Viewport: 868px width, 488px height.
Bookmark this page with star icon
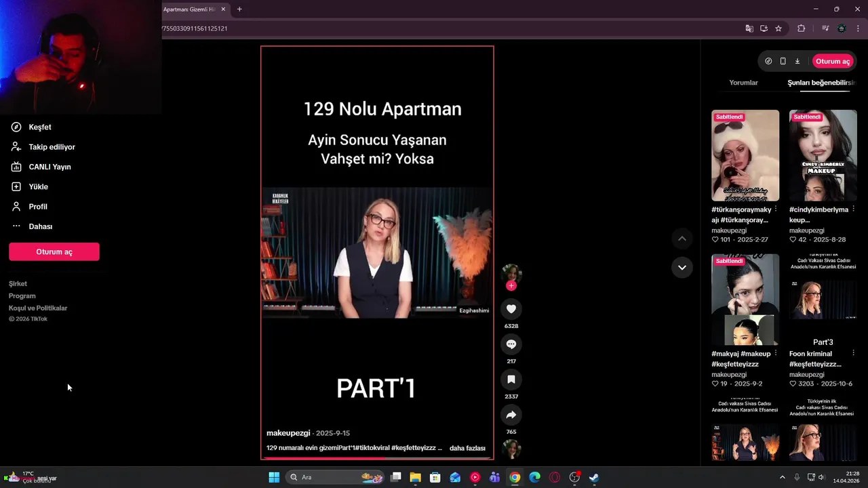pyautogui.click(x=778, y=28)
